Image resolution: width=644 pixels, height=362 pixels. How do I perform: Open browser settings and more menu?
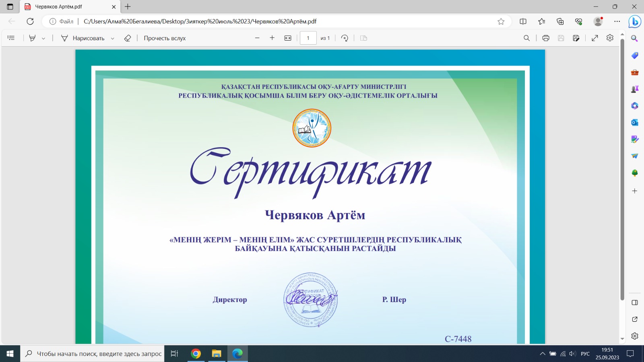click(x=617, y=21)
